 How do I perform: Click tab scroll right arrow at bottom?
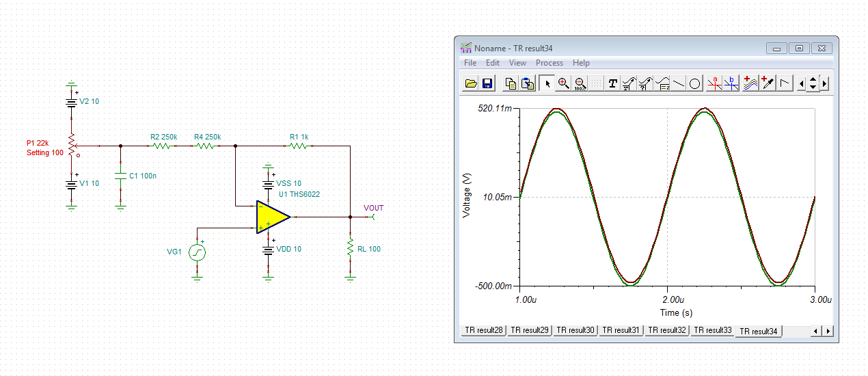click(x=828, y=331)
